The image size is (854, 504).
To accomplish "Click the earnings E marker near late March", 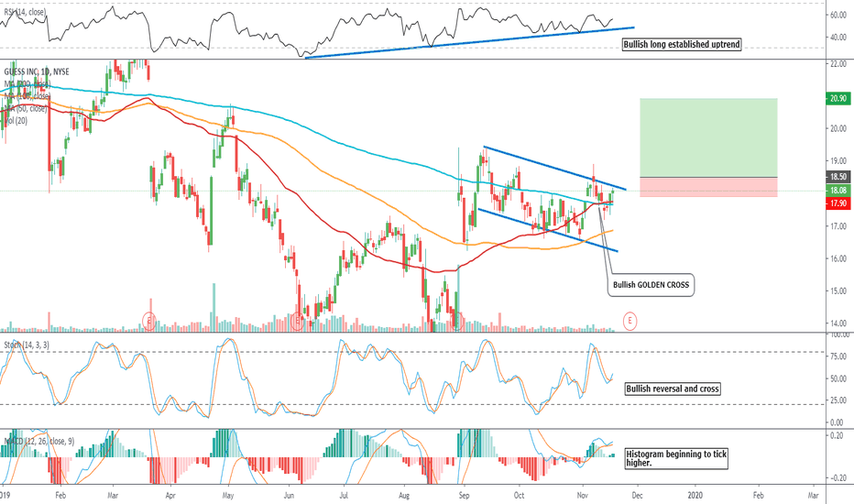I will (148, 321).
